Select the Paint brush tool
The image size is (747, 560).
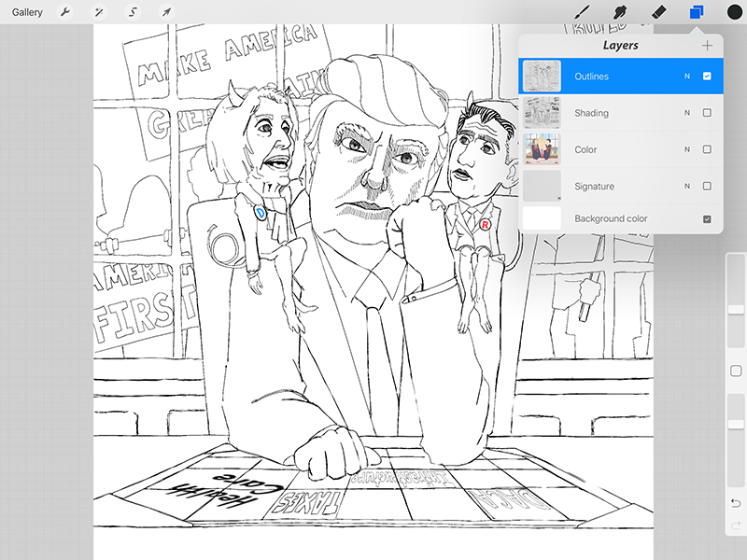(581, 12)
